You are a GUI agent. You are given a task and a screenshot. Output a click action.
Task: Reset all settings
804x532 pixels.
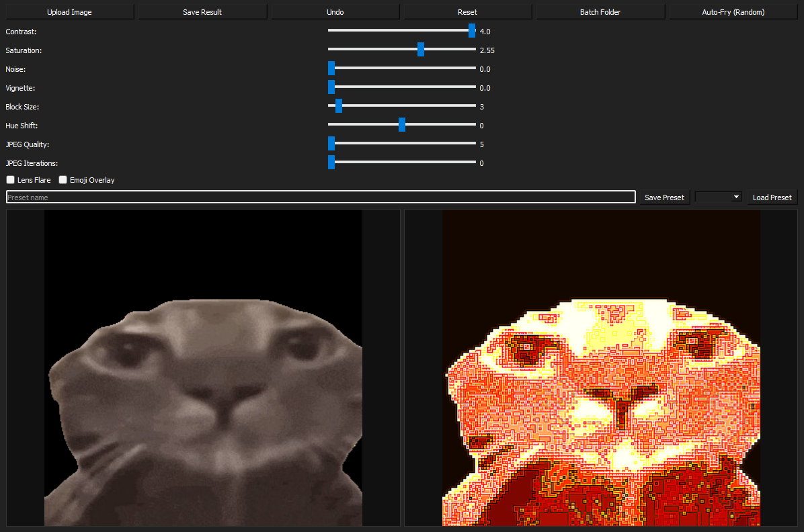pos(467,12)
